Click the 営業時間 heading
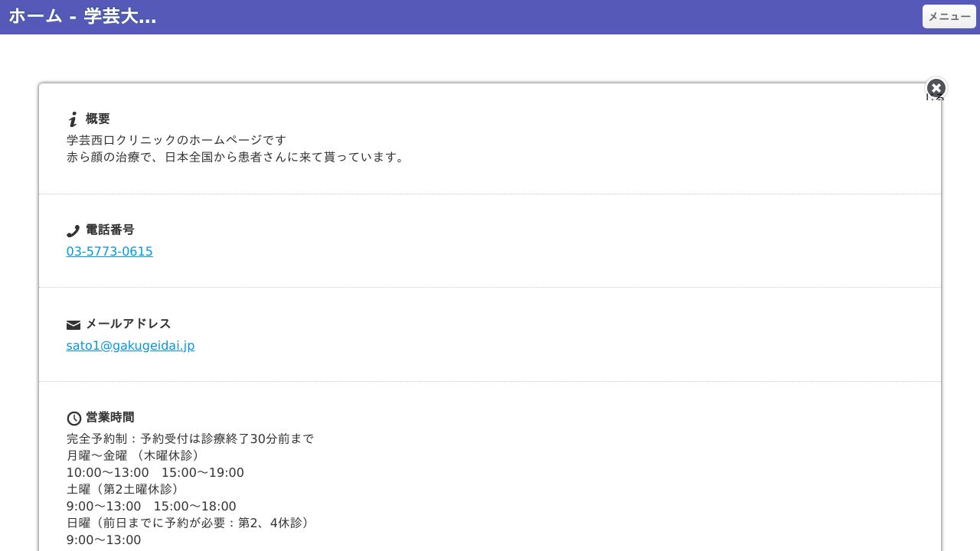 110,417
